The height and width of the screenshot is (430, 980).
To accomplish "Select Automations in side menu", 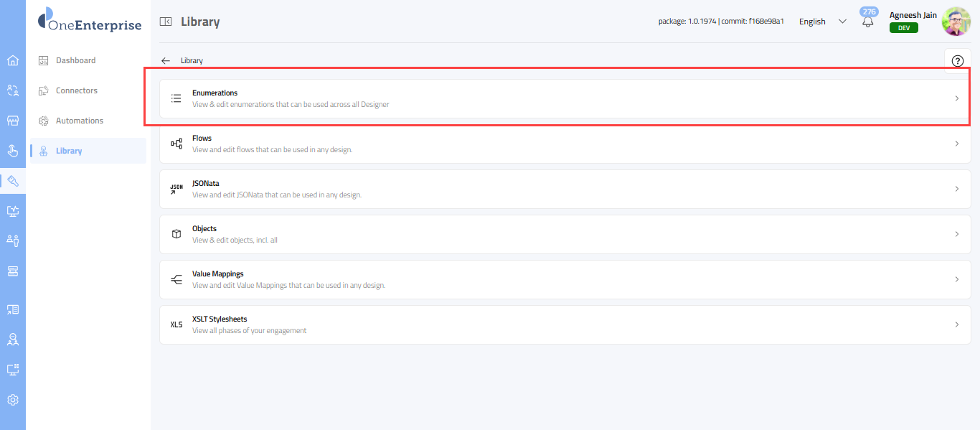I will tap(79, 121).
